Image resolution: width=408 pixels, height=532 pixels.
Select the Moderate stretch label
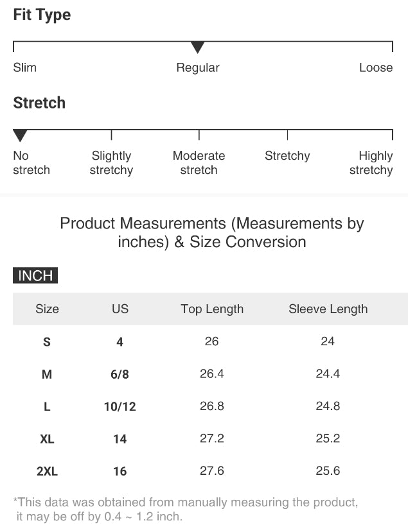(x=199, y=163)
